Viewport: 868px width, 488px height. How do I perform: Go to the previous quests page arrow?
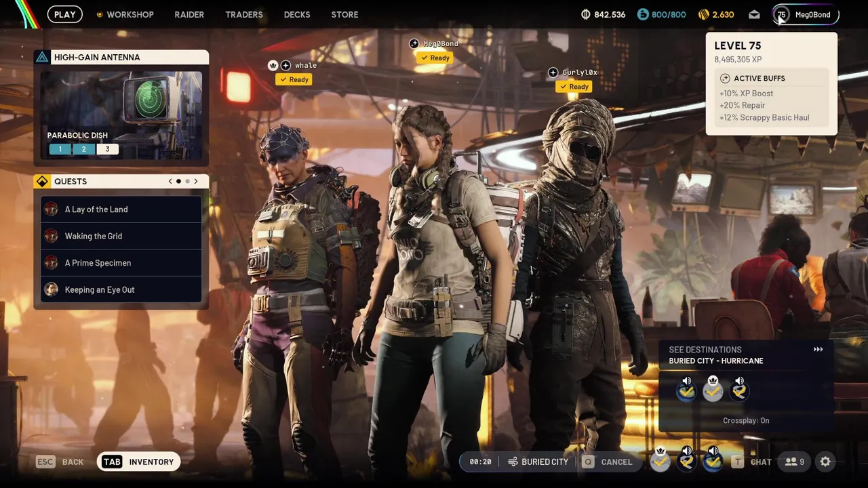(x=170, y=182)
